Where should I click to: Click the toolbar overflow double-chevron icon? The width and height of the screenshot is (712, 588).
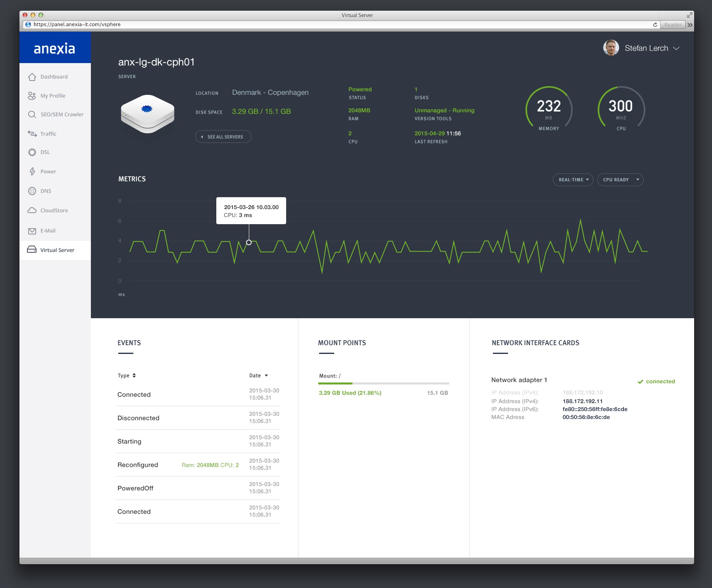(690, 25)
